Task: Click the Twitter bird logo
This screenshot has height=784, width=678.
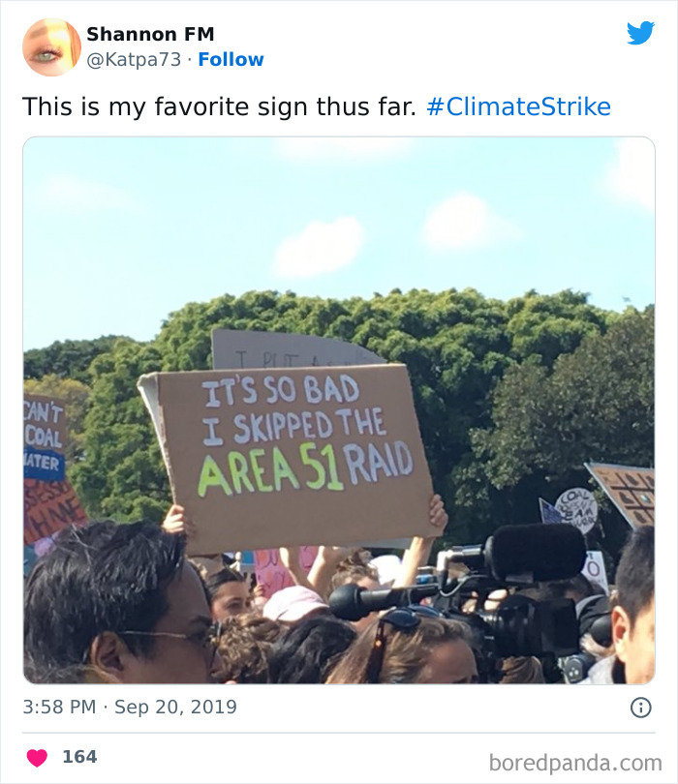Action: tap(640, 34)
